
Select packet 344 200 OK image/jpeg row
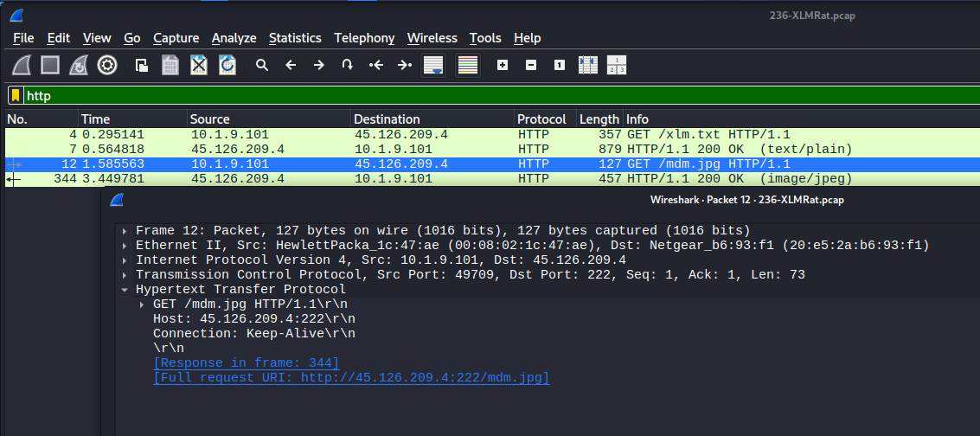tap(492, 179)
